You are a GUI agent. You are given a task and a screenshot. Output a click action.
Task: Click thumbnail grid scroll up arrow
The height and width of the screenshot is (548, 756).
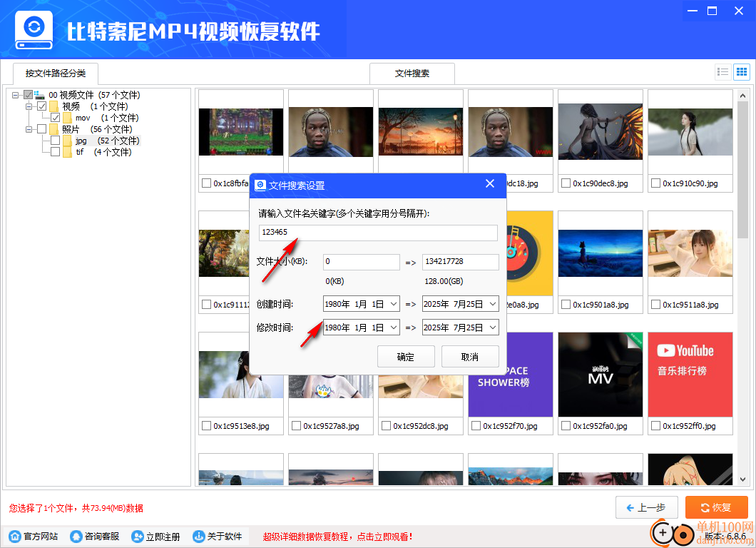pyautogui.click(x=742, y=96)
